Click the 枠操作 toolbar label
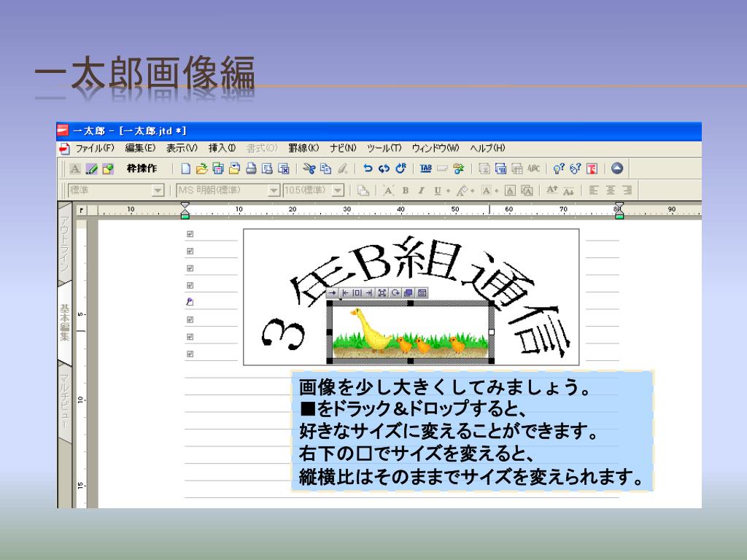Screen dimensions: 747x560 pyautogui.click(x=142, y=168)
